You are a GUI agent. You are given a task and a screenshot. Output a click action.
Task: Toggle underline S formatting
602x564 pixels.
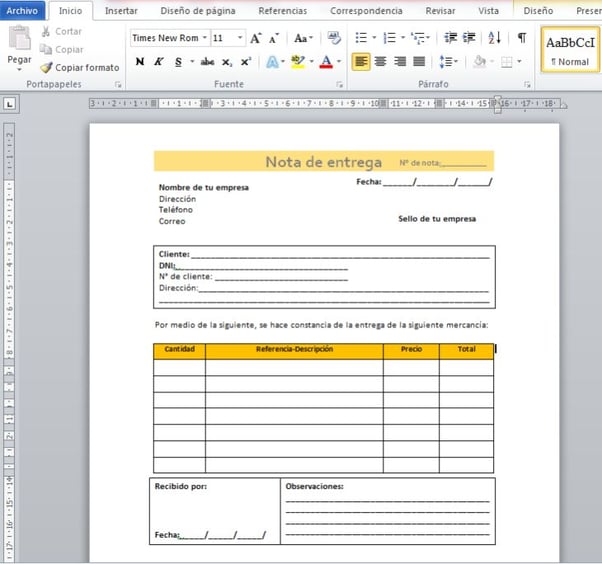(178, 61)
